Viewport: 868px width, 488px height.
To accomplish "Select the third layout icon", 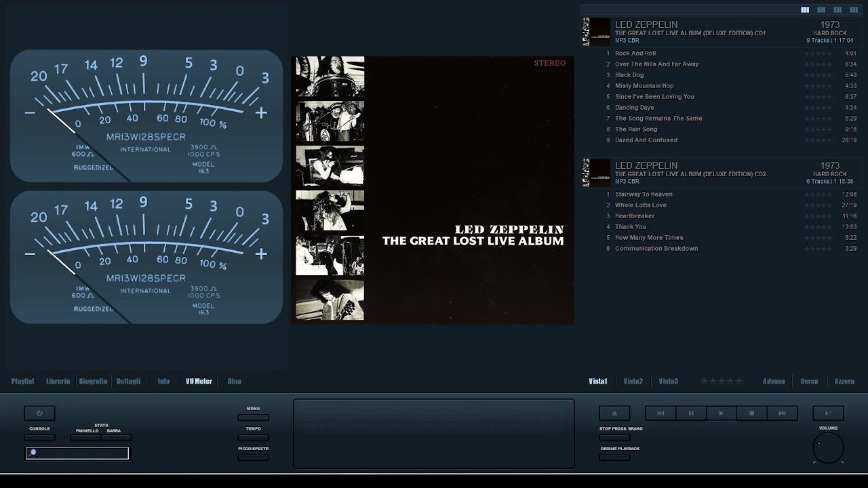I will pos(837,10).
